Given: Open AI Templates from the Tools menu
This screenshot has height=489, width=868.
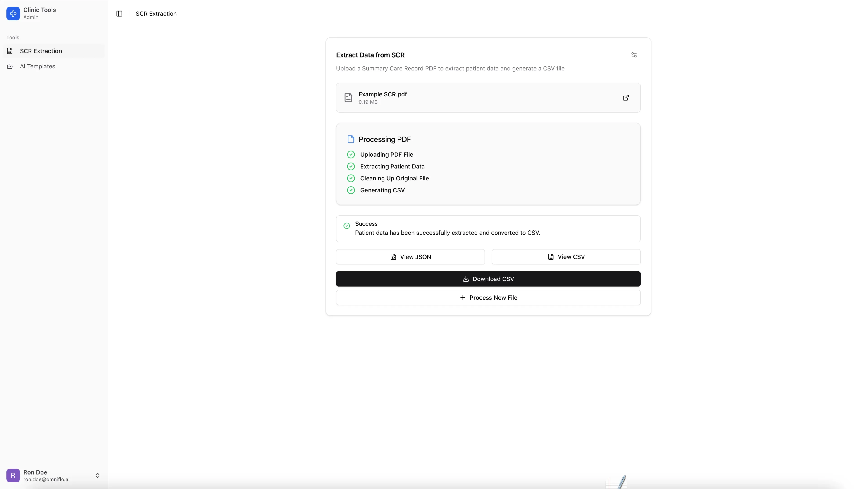Looking at the screenshot, I should (37, 66).
